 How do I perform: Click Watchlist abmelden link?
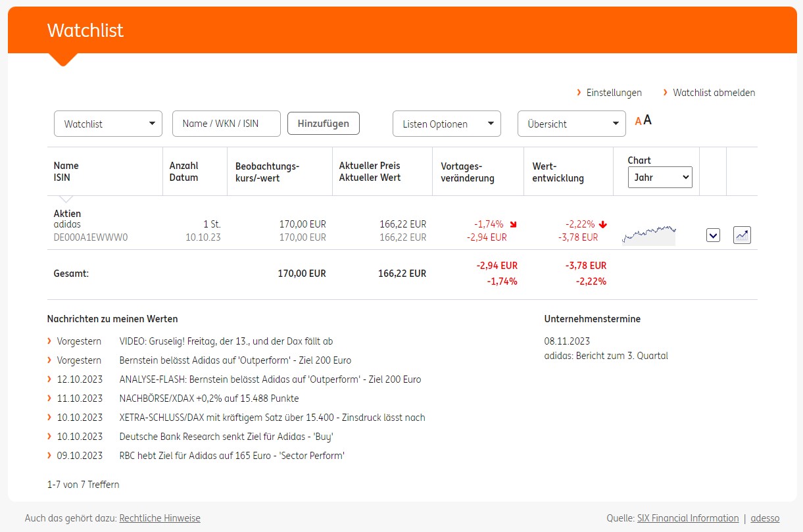714,93
